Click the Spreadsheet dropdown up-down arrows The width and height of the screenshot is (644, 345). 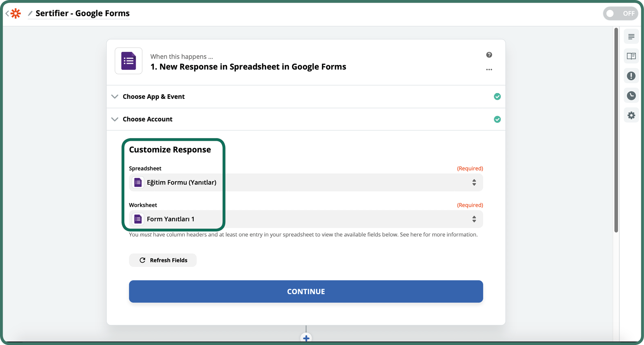tap(474, 182)
